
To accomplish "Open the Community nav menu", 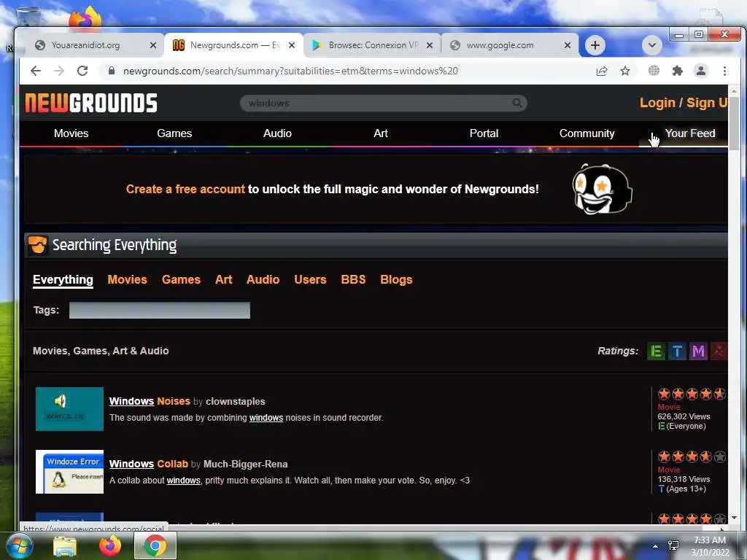I will [587, 133].
